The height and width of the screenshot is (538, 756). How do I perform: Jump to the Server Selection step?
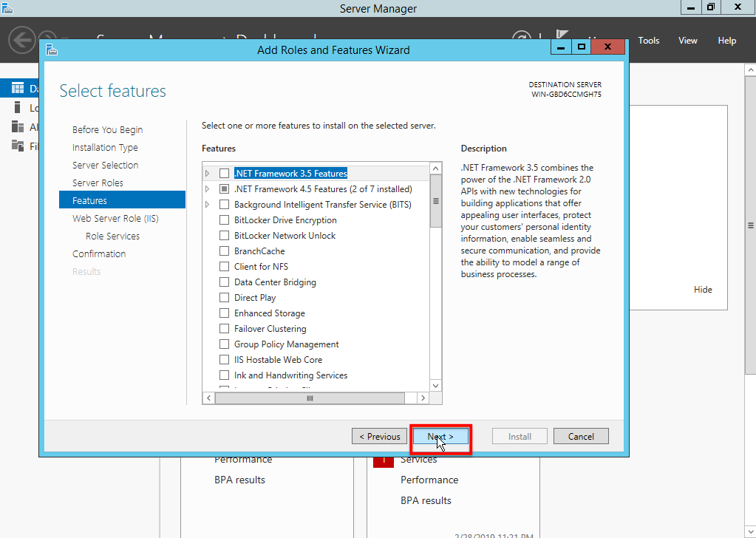105,165
